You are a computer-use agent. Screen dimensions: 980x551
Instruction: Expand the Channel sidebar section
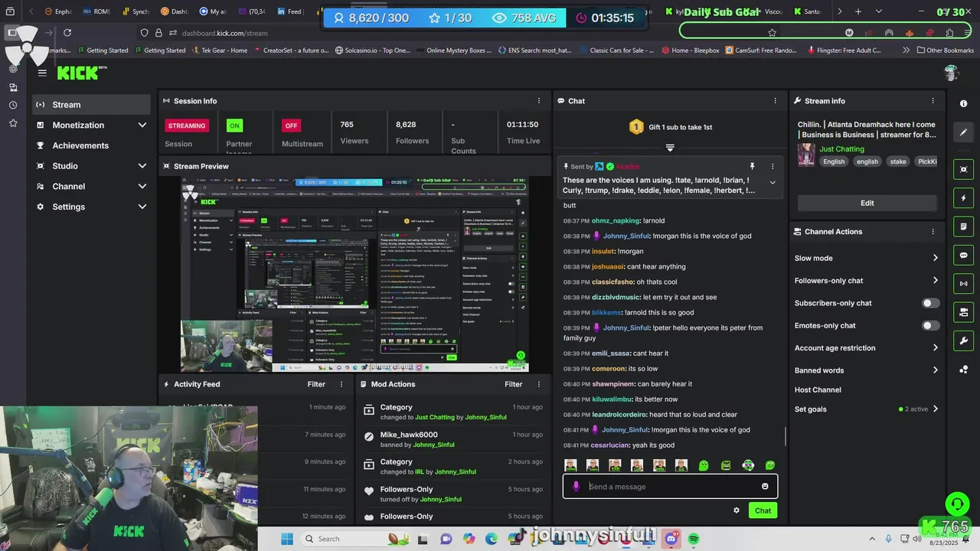[x=142, y=187]
